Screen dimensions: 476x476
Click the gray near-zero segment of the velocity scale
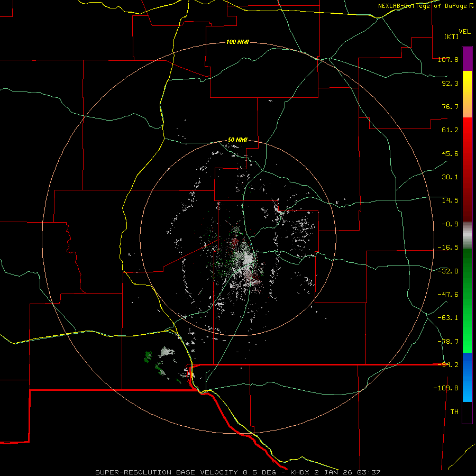pyautogui.click(x=467, y=235)
